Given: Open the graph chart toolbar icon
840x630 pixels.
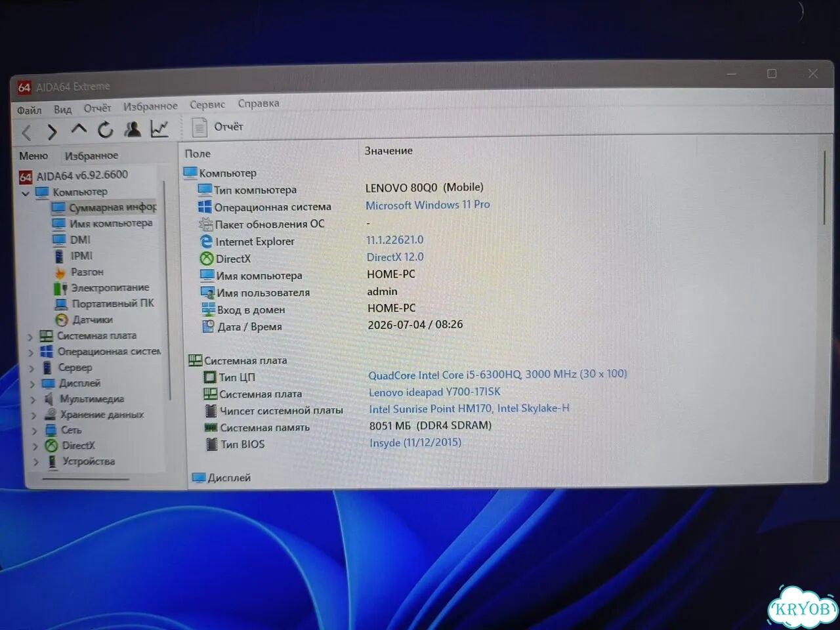Looking at the screenshot, I should pos(159,129).
